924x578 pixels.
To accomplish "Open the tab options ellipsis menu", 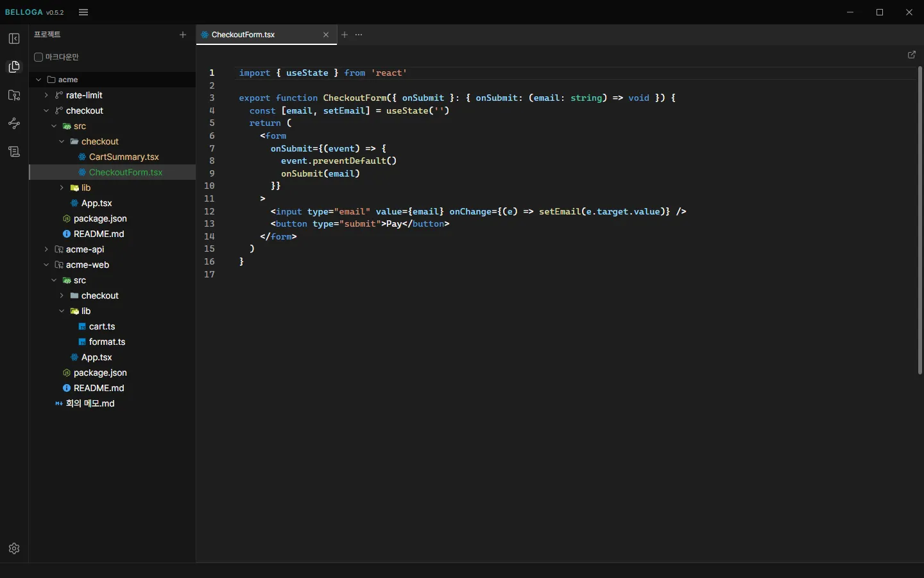I will coord(359,35).
